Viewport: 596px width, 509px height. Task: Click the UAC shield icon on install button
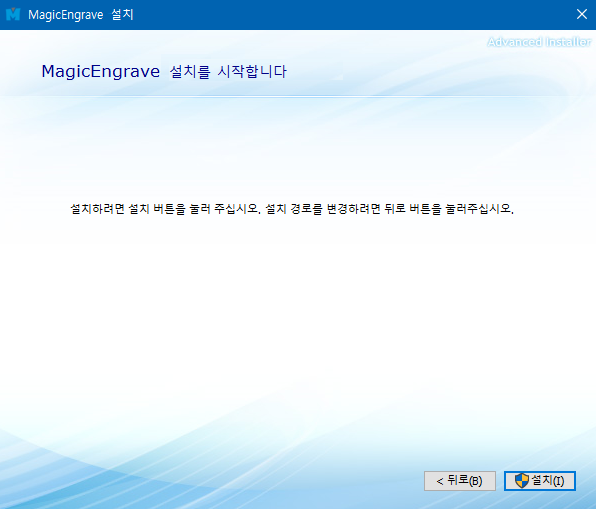coord(522,481)
